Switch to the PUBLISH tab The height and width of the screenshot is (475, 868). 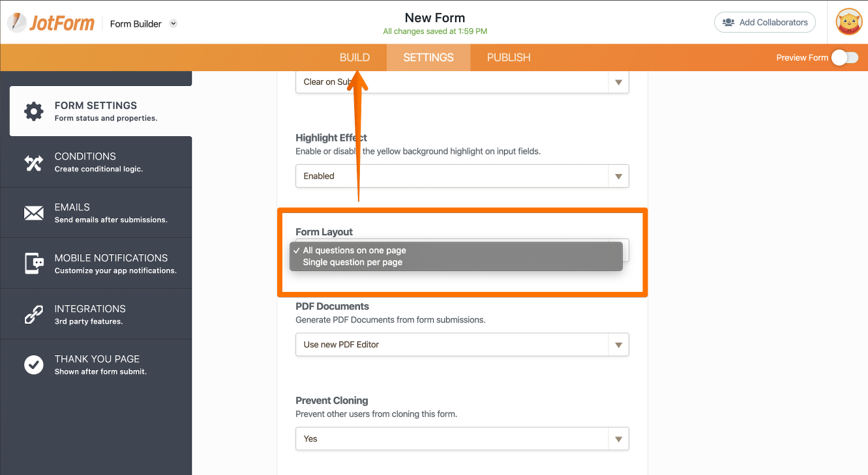coord(509,57)
